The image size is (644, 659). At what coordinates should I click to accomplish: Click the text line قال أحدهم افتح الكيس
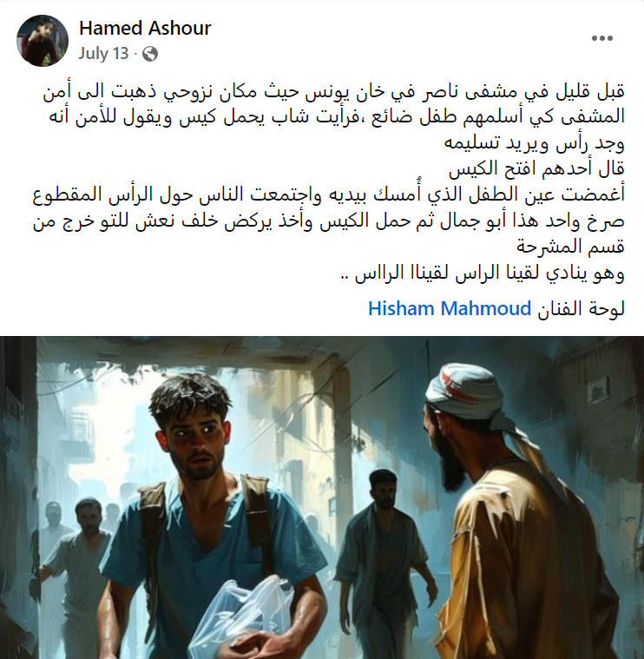click(536, 169)
